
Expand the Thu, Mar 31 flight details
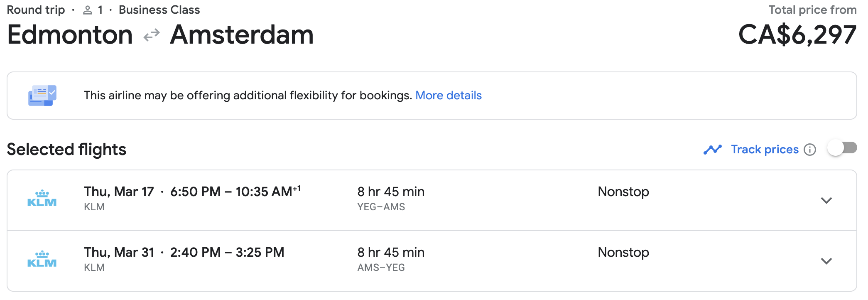826,261
